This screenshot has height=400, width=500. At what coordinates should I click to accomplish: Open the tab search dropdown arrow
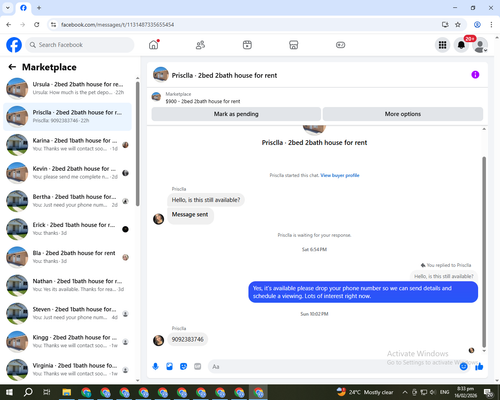click(x=8, y=8)
